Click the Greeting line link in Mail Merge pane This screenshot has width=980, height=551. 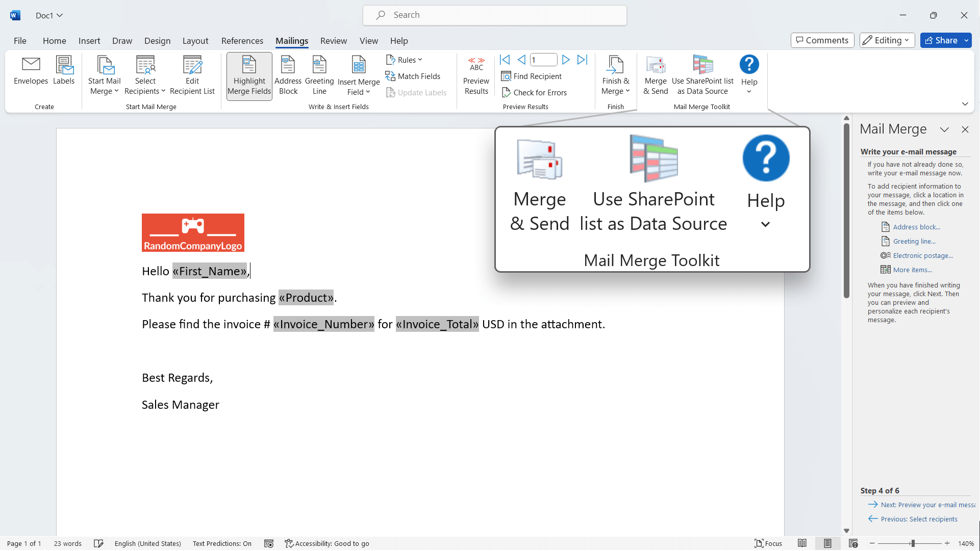coord(914,241)
